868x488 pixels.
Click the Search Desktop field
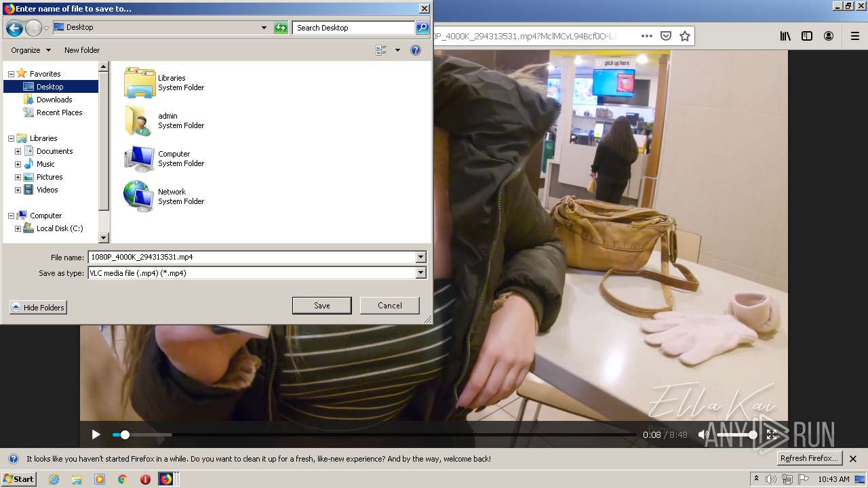tap(354, 28)
